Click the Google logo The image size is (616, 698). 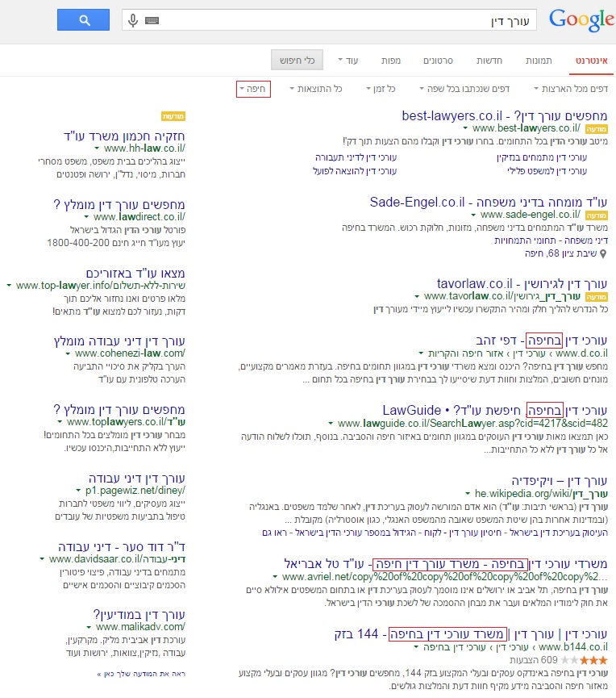[581, 20]
